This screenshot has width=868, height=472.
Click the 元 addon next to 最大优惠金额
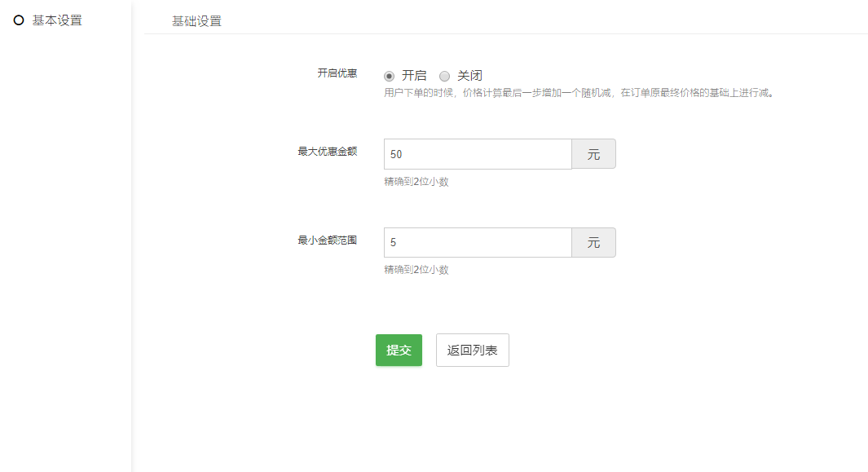coord(593,154)
